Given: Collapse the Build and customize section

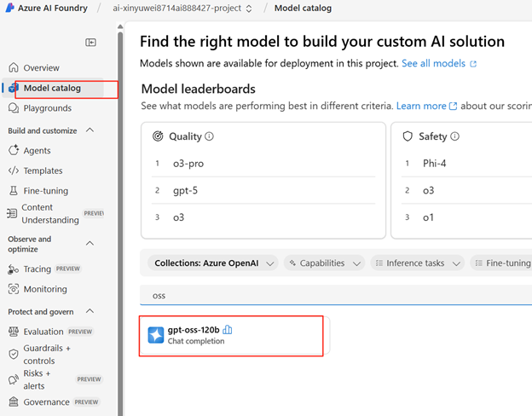Looking at the screenshot, I should 90,130.
